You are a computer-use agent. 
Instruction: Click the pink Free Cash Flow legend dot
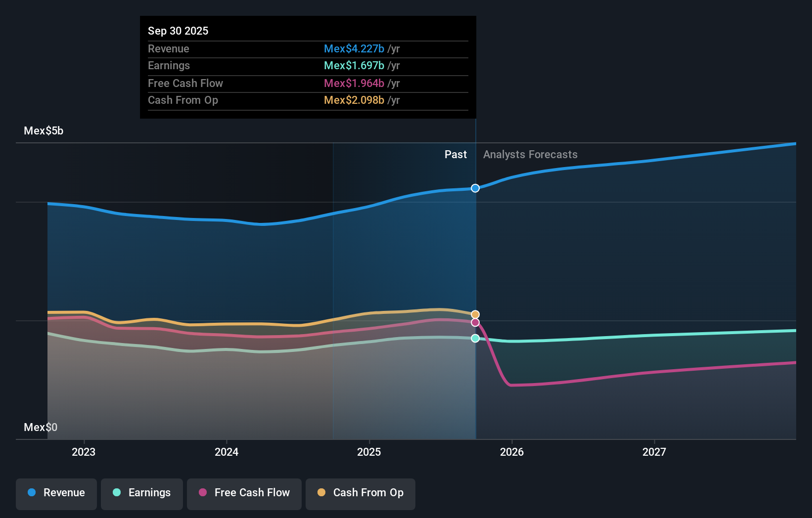point(202,493)
